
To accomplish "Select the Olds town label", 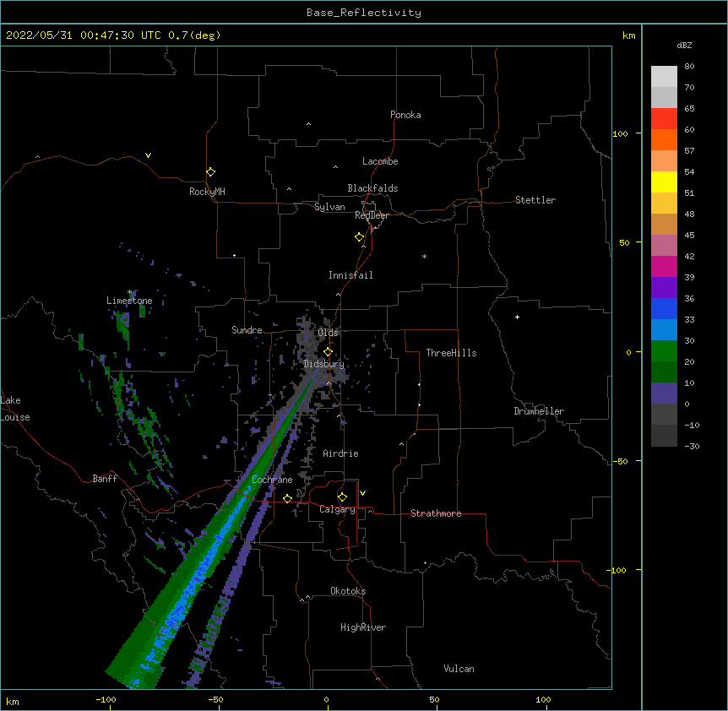I will click(x=328, y=333).
